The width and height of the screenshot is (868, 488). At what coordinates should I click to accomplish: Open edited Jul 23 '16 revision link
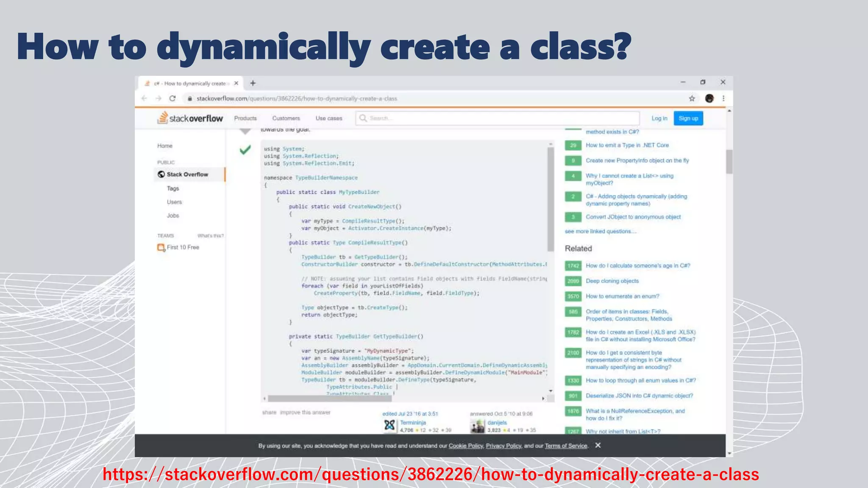(x=410, y=414)
